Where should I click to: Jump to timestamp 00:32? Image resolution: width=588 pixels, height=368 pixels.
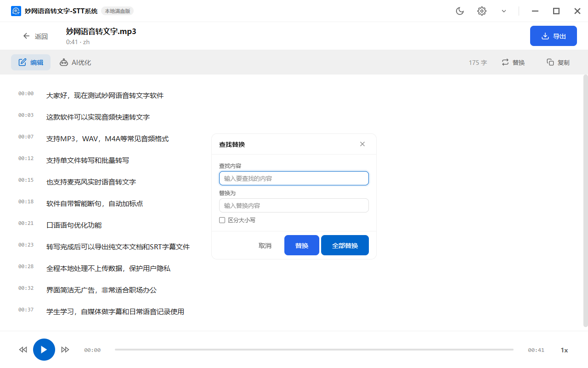tap(26, 288)
